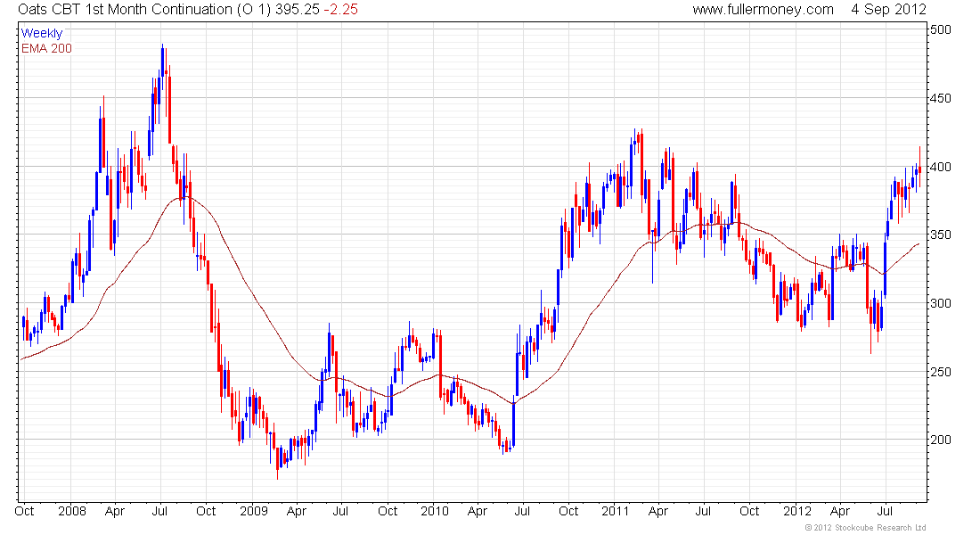Image resolution: width=980 pixels, height=535 pixels.
Task: Select the EMA 200 legend label
Action: coord(47,48)
